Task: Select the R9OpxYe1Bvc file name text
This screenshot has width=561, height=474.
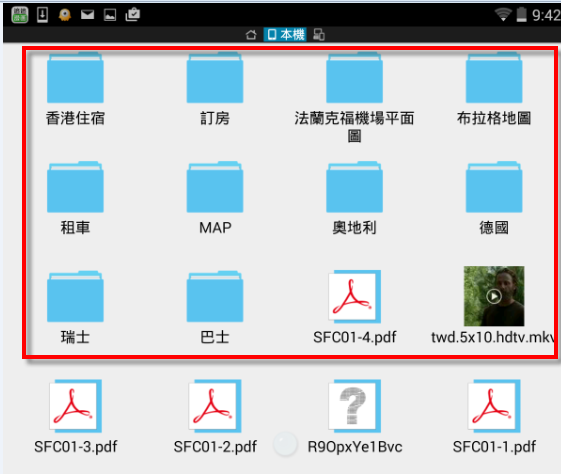Action: 355,446
